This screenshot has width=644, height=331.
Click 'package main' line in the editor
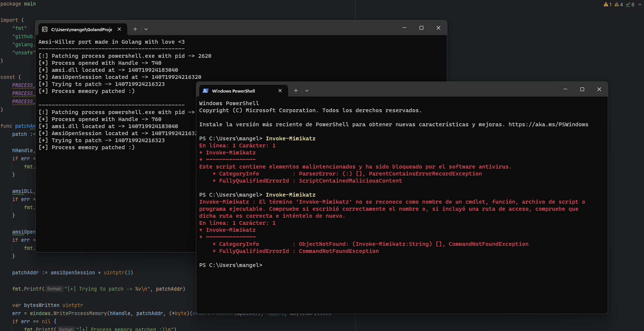[x=18, y=4]
